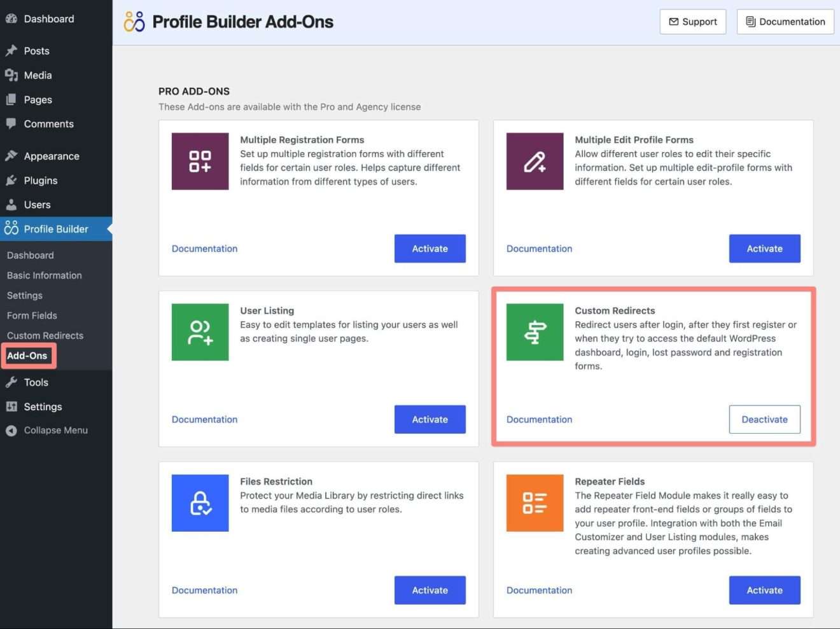Image resolution: width=840 pixels, height=629 pixels.
Task: Click the "Repeater Fields" card title
Action: 610,481
